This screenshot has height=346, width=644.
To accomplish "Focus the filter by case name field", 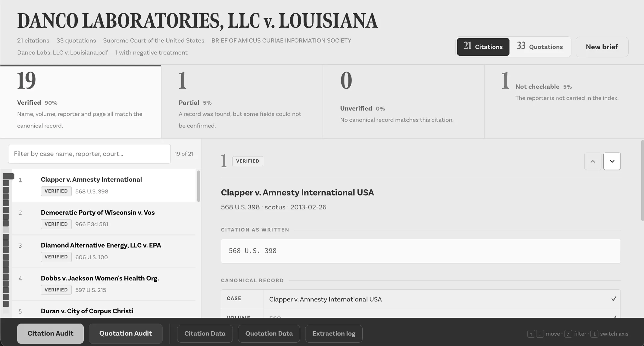I will [89, 154].
